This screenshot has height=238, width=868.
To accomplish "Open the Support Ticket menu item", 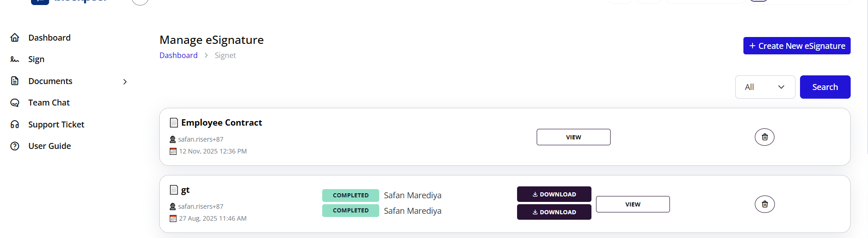I will point(56,124).
